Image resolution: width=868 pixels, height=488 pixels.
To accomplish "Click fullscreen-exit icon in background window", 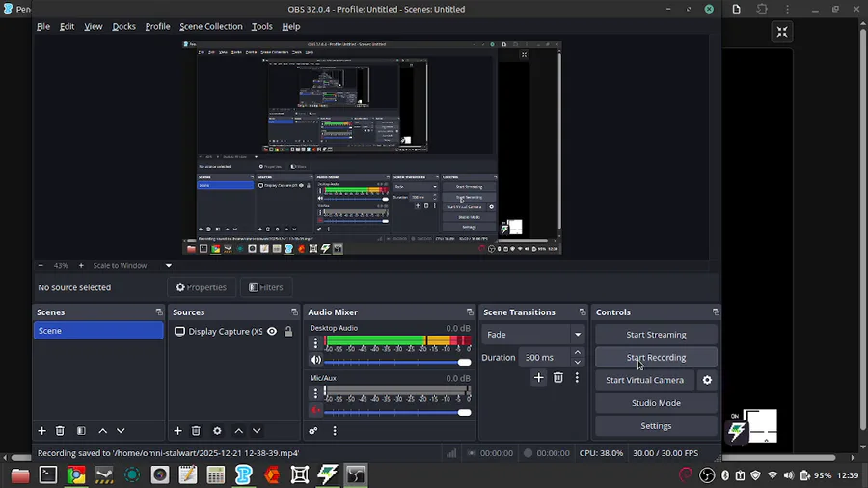I will 782,32.
